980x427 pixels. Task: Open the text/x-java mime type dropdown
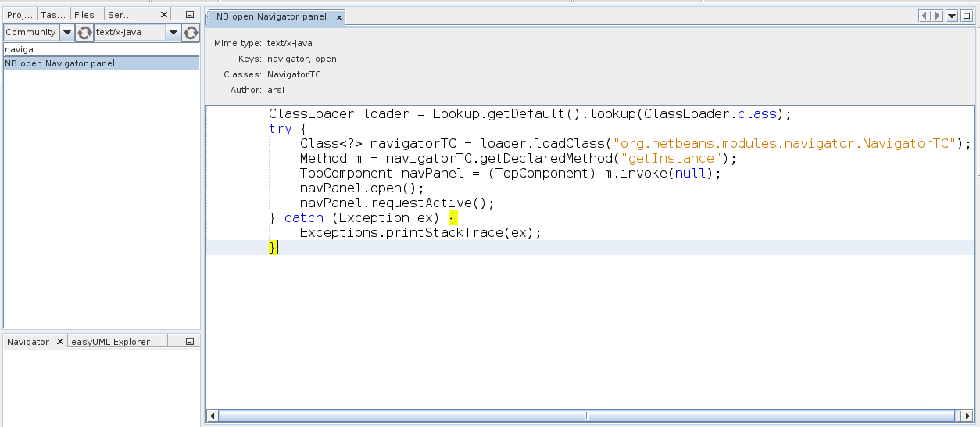tap(173, 32)
